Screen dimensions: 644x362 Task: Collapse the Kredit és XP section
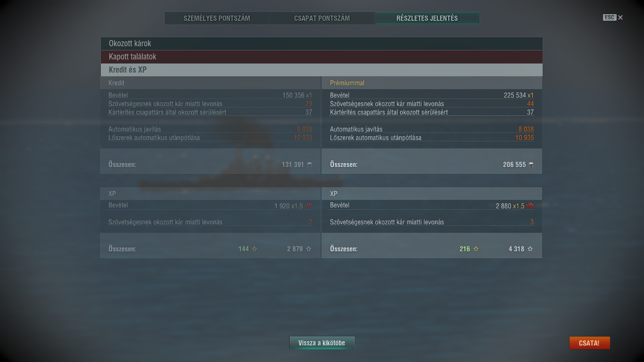321,70
